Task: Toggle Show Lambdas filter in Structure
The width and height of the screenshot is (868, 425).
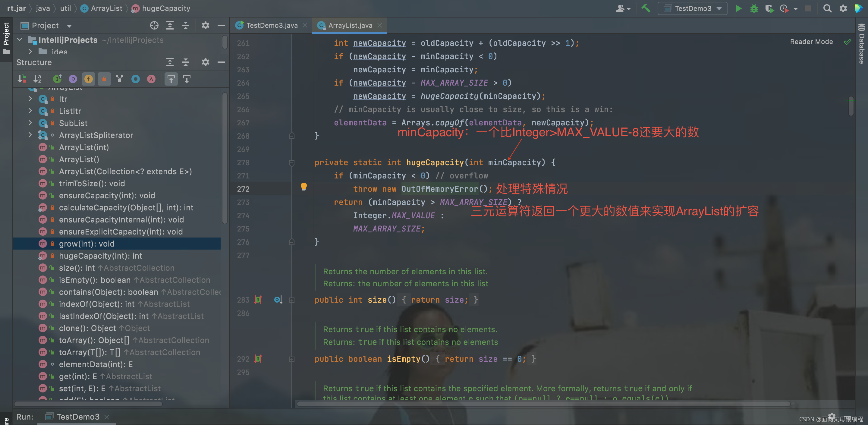Action: click(x=151, y=79)
